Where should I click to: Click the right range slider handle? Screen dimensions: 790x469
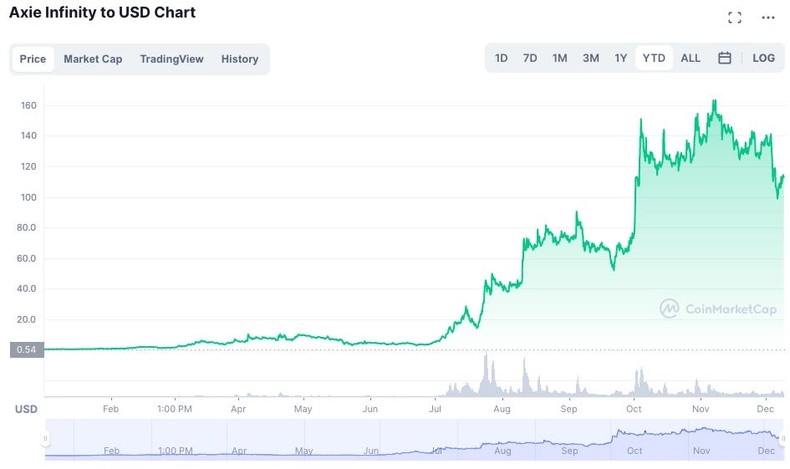pos(780,439)
